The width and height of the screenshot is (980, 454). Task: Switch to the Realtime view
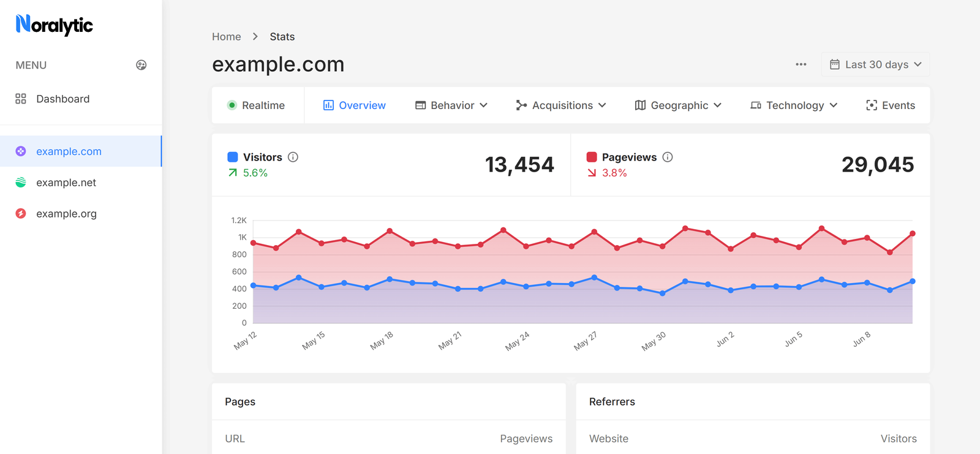pyautogui.click(x=257, y=105)
